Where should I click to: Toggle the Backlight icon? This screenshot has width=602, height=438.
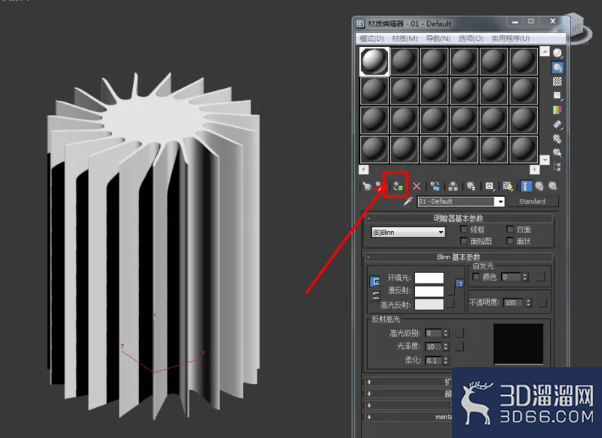pos(557,68)
